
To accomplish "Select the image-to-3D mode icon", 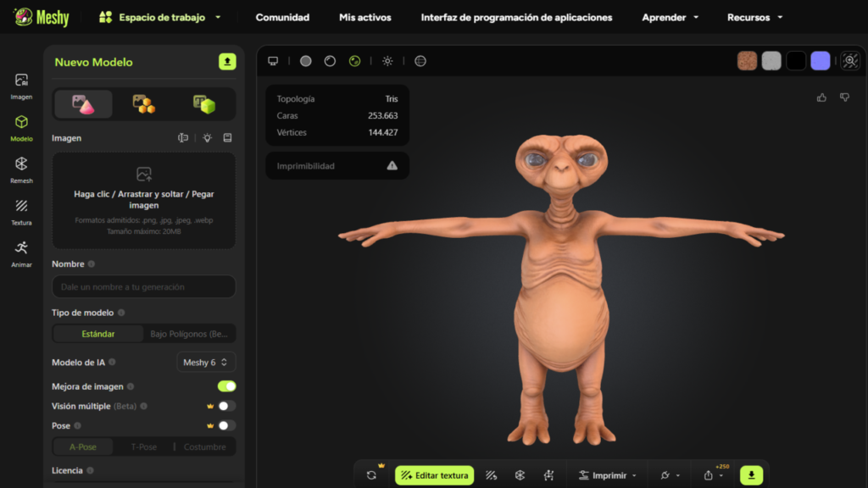I will click(x=83, y=104).
